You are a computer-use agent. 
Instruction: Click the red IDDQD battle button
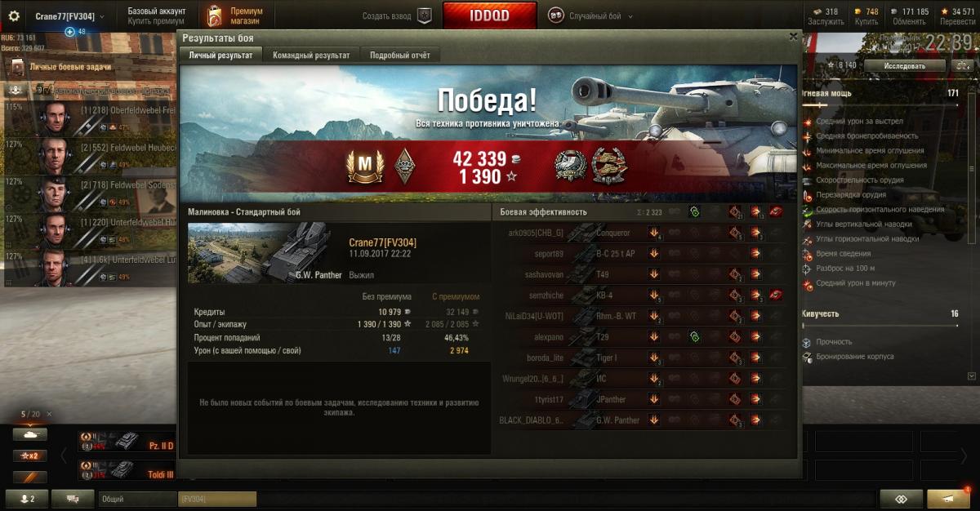(490, 16)
